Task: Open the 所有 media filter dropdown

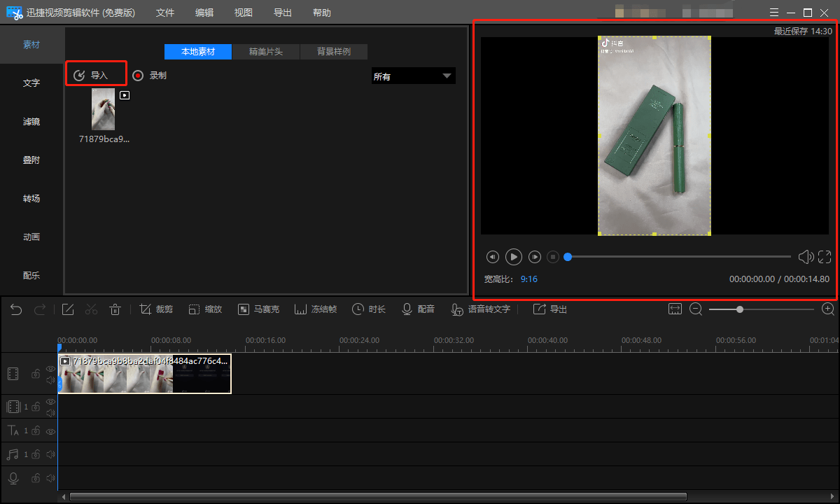Action: 413,76
